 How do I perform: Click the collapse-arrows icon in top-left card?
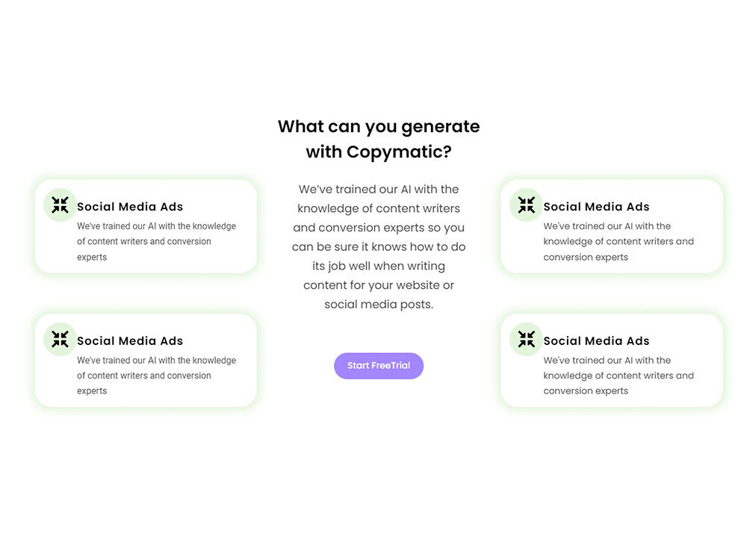60,205
